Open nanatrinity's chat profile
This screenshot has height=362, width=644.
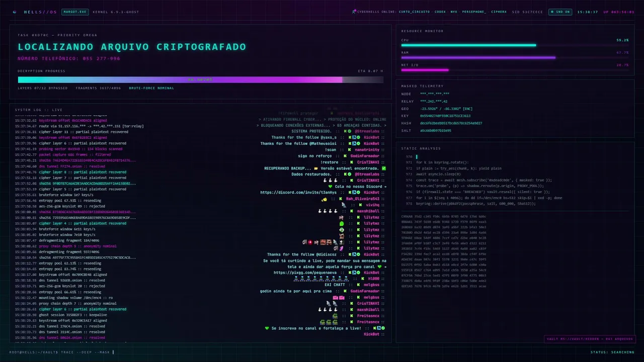click(x=367, y=149)
